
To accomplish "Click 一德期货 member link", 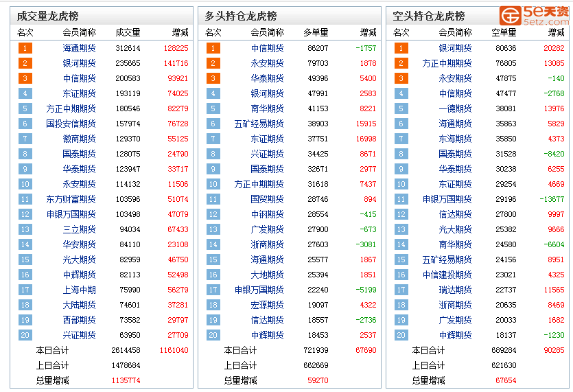I will (455, 108).
